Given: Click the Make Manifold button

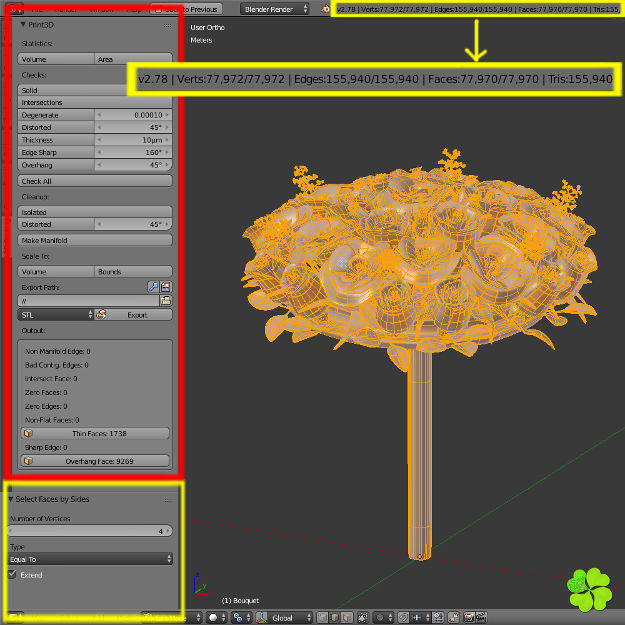Looking at the screenshot, I should (95, 240).
